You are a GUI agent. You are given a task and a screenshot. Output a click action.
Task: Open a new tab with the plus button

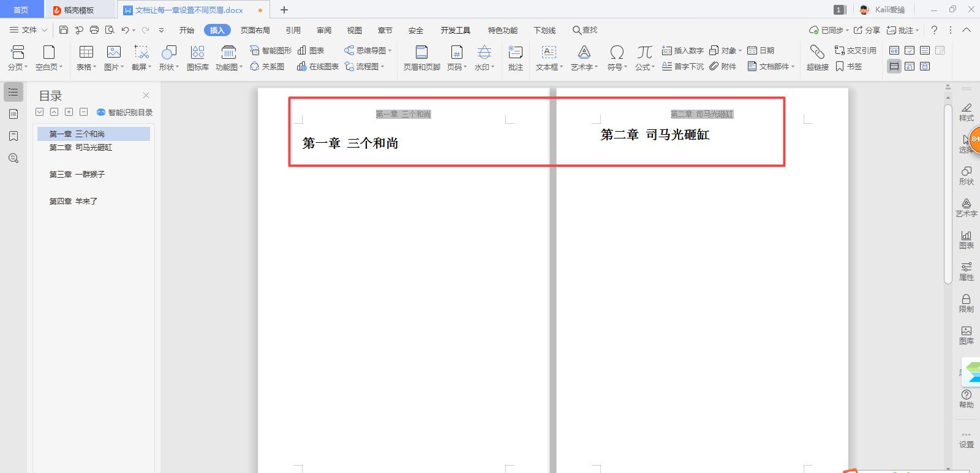pyautogui.click(x=284, y=10)
